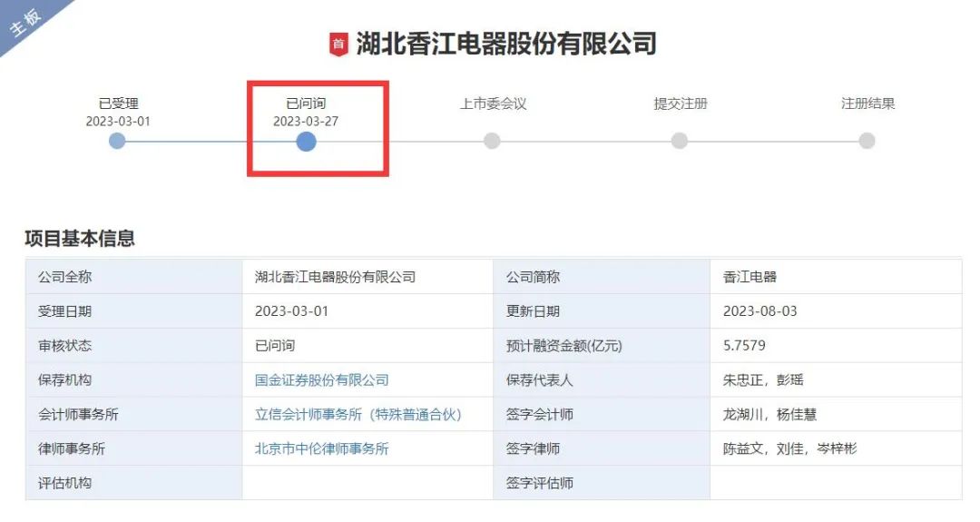Screen dimensions: 980x522
Task: Click the 审核状态 value 已问询 in table
Action: pyautogui.click(x=274, y=345)
